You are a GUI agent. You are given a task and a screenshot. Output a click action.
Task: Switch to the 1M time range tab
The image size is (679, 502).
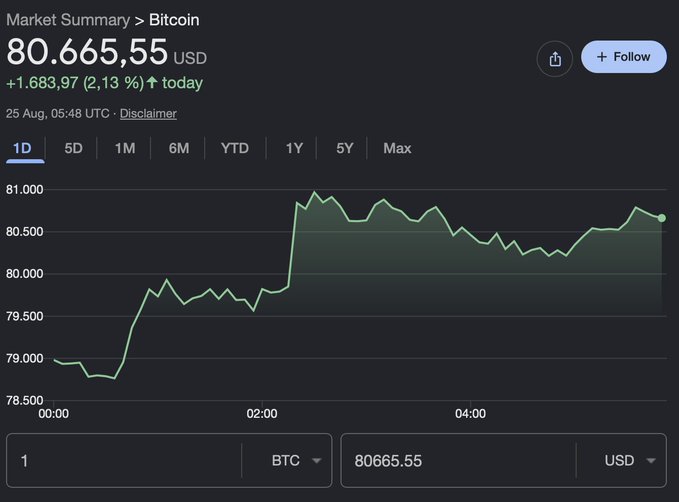coord(125,149)
